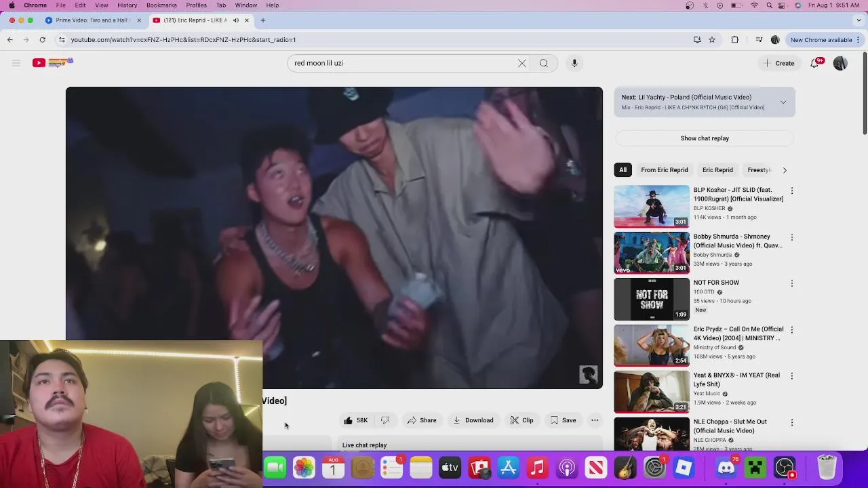Click the URL in the address bar
Viewport: 868px width, 488px height.
pos(183,40)
